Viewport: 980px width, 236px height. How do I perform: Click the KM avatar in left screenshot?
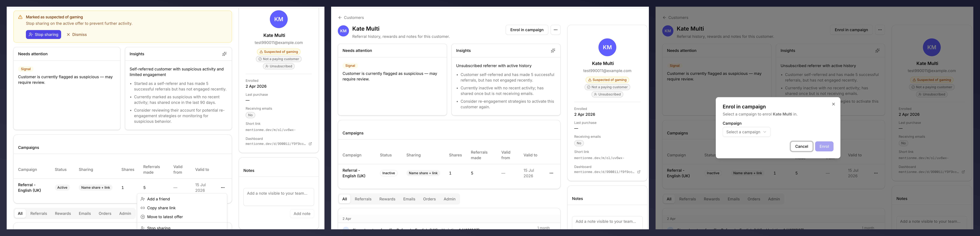click(278, 19)
